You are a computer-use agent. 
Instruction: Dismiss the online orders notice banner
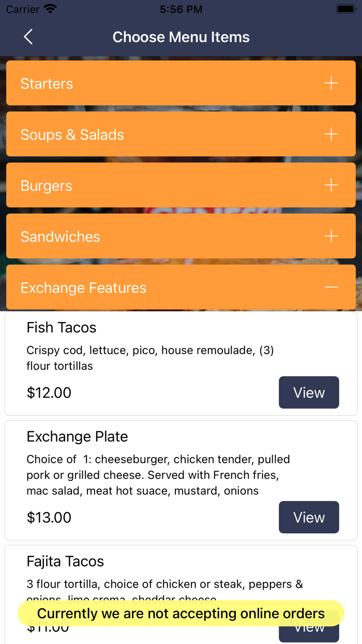pos(181,613)
